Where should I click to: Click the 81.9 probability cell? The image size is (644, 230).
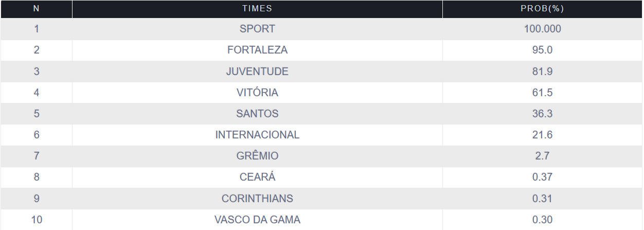[542, 72]
